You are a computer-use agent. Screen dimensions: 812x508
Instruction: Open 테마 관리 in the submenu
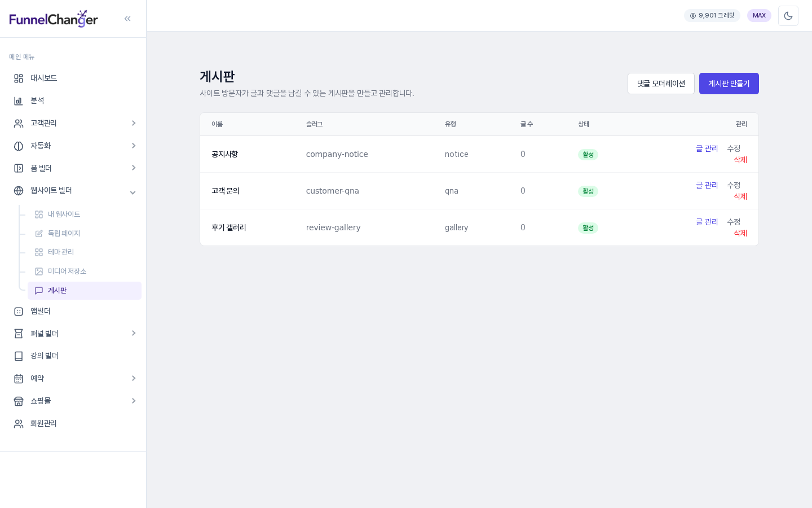pos(85,252)
